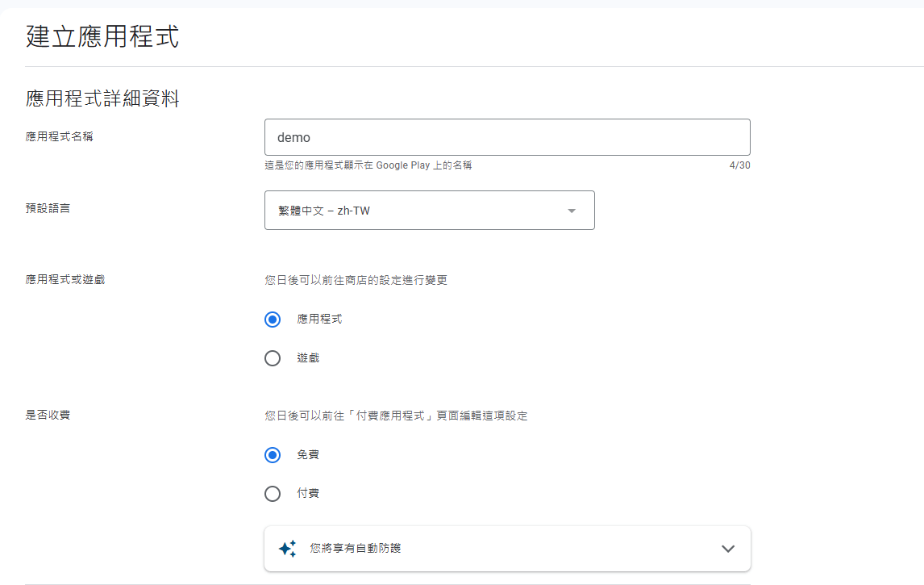Click the 付費應用程式 page editing hint text
The height and width of the screenshot is (585, 924).
396,416
